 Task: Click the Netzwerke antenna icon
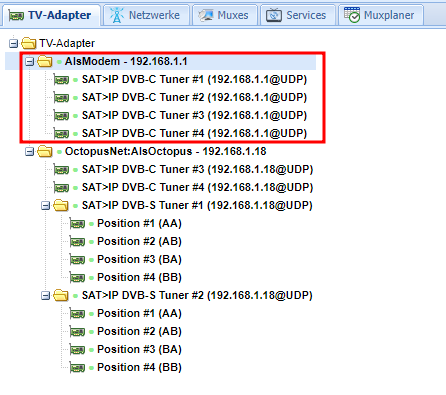117,15
